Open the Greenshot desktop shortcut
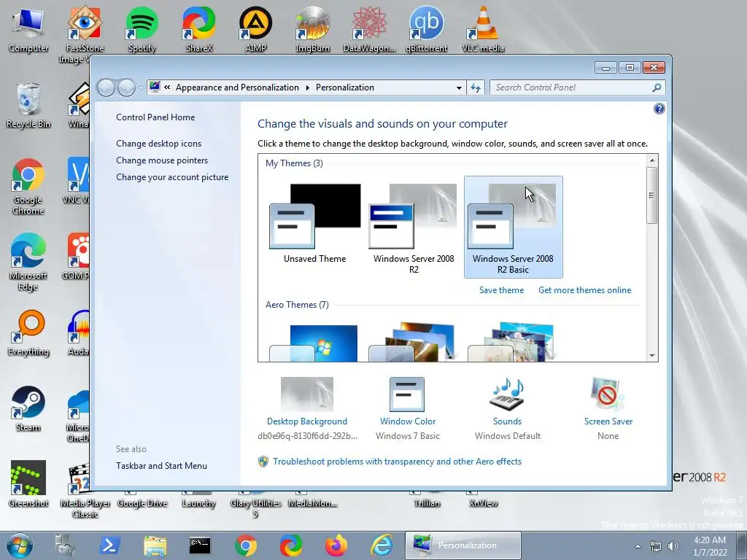 point(28,484)
